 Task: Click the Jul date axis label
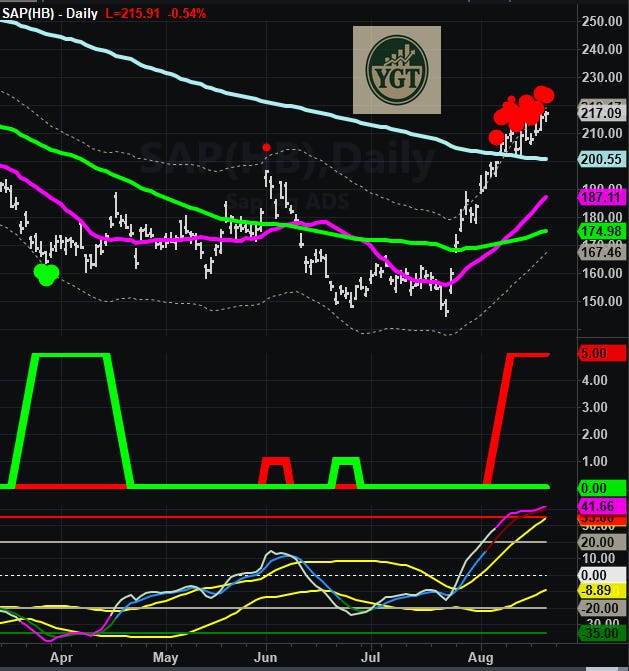point(371,657)
